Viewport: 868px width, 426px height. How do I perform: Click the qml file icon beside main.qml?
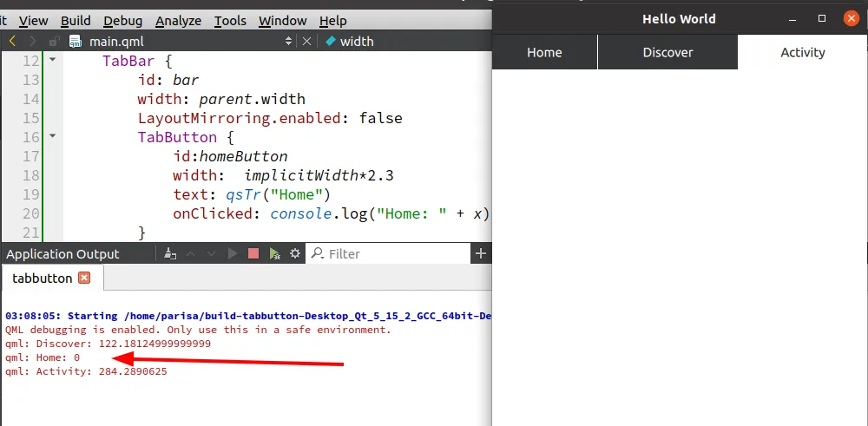[75, 42]
